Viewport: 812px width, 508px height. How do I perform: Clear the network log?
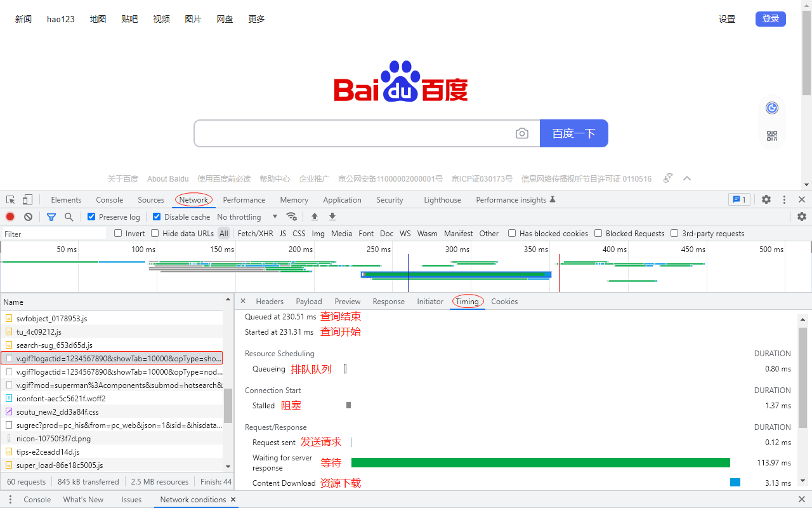pyautogui.click(x=28, y=217)
